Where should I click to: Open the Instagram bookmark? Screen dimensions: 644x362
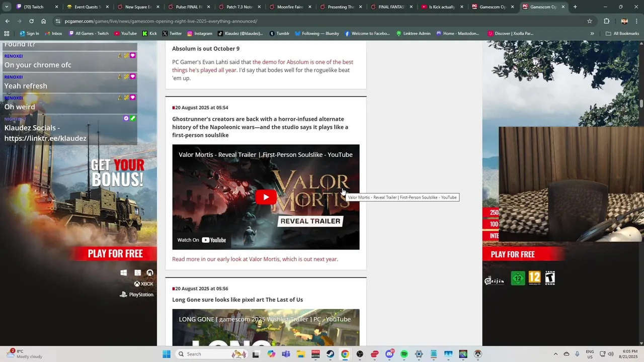pos(200,34)
